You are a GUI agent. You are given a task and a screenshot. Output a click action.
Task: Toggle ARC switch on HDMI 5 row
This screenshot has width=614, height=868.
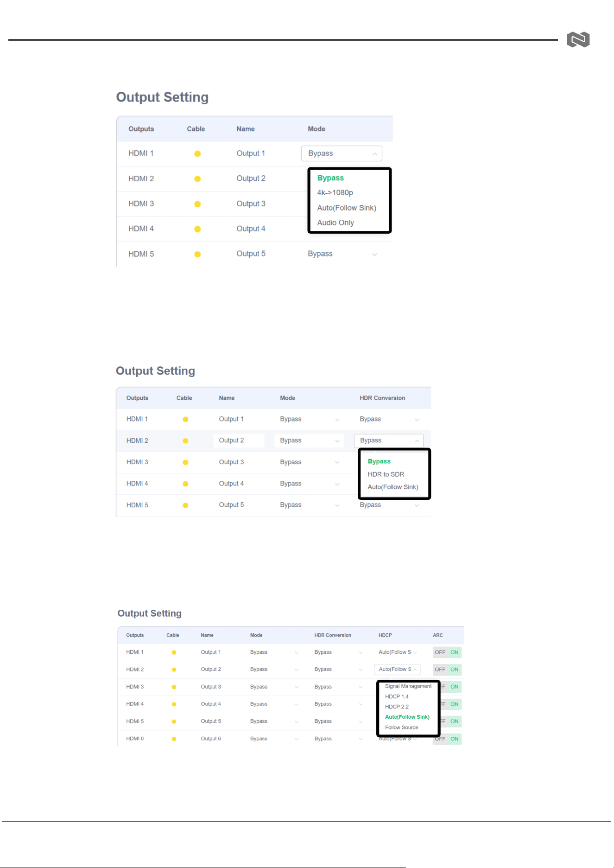click(451, 721)
